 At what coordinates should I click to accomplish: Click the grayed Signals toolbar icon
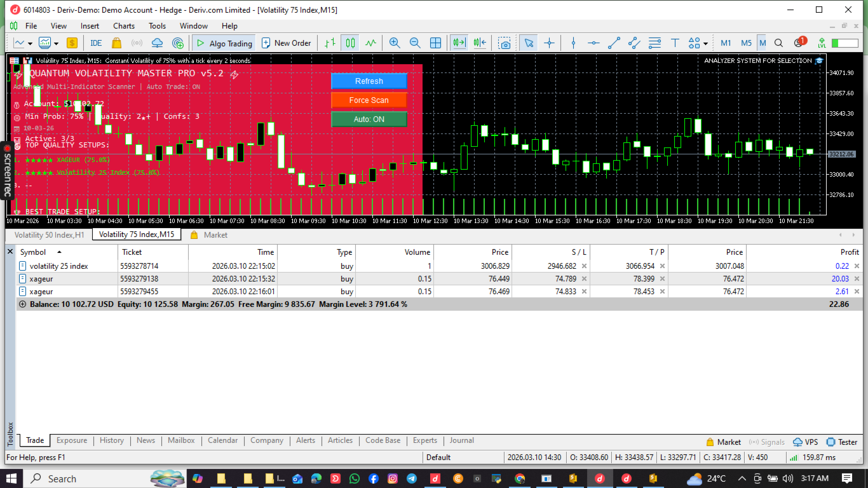coord(137,43)
